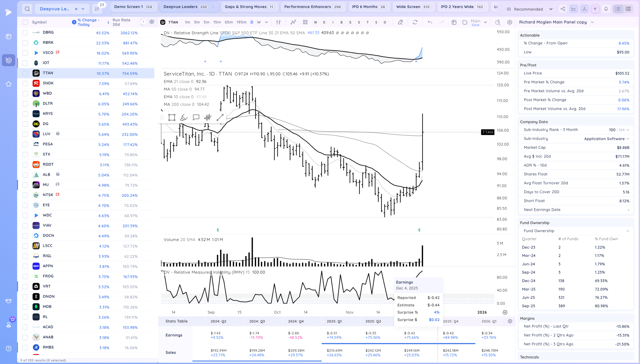
Task: Click the share icon in the top bar
Action: (x=563, y=9)
